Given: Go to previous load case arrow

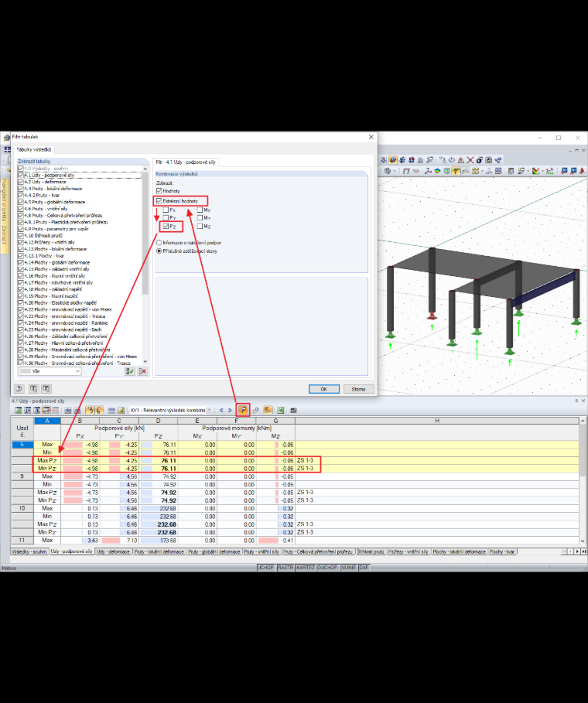Looking at the screenshot, I should click(220, 410).
